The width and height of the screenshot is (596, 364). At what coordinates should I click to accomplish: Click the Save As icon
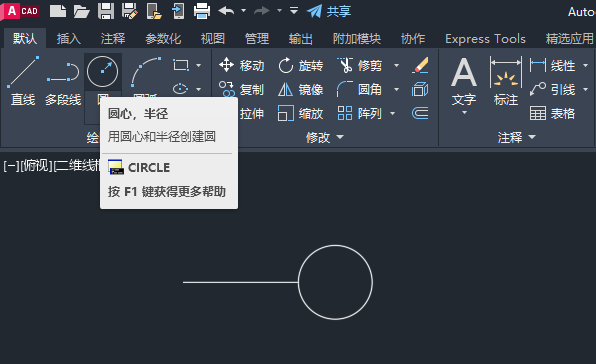click(x=130, y=11)
